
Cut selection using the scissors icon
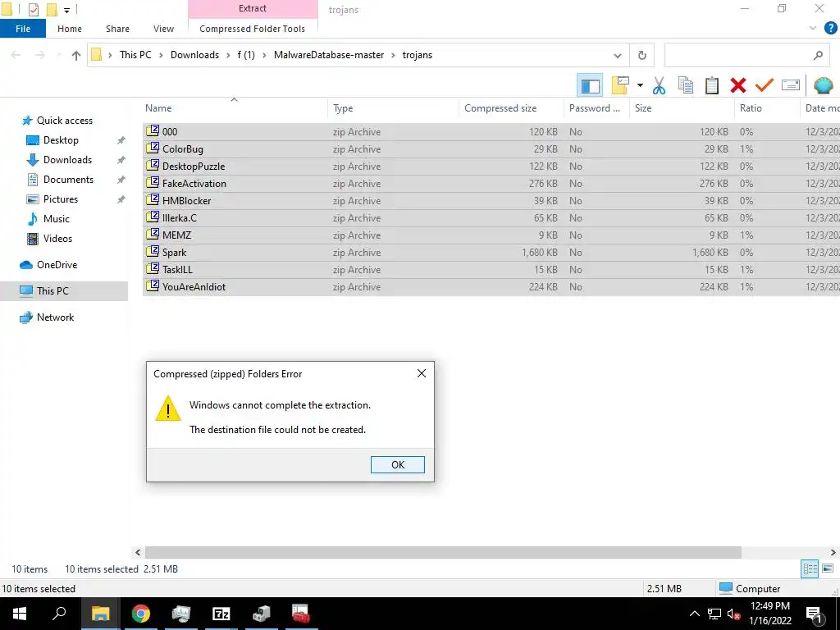click(x=659, y=85)
